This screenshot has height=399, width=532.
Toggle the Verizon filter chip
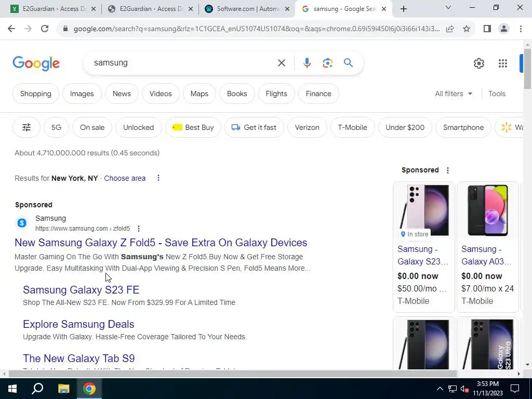coord(307,127)
